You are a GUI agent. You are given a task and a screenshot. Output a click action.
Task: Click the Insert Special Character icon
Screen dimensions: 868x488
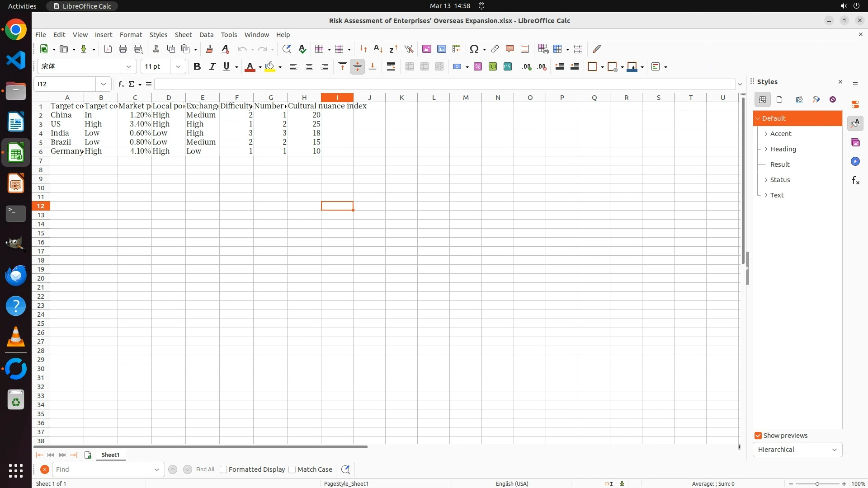click(474, 49)
